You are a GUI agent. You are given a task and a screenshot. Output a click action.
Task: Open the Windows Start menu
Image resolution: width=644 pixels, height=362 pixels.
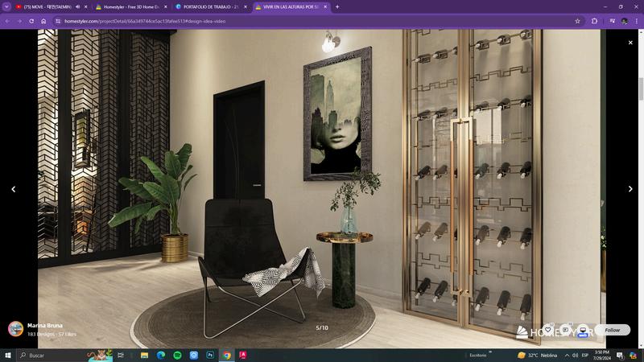[8, 356]
